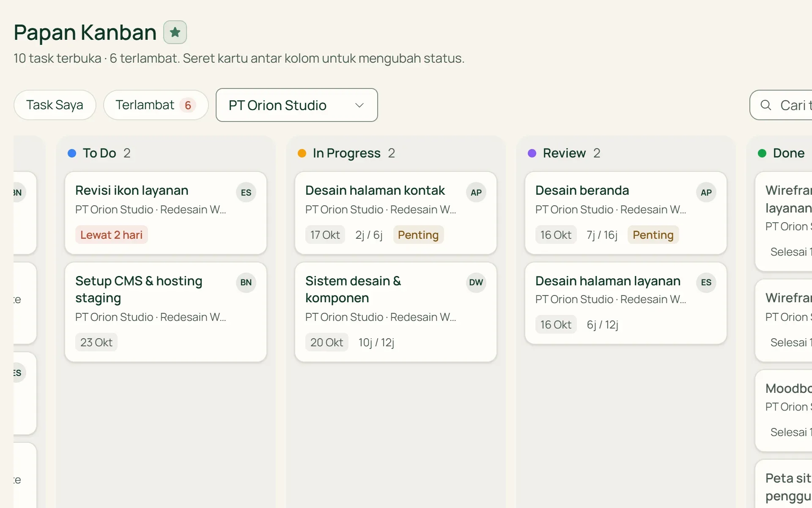Click the red 6 count badge on Terlambat
Viewport: 812px width, 508px height.
(x=188, y=105)
